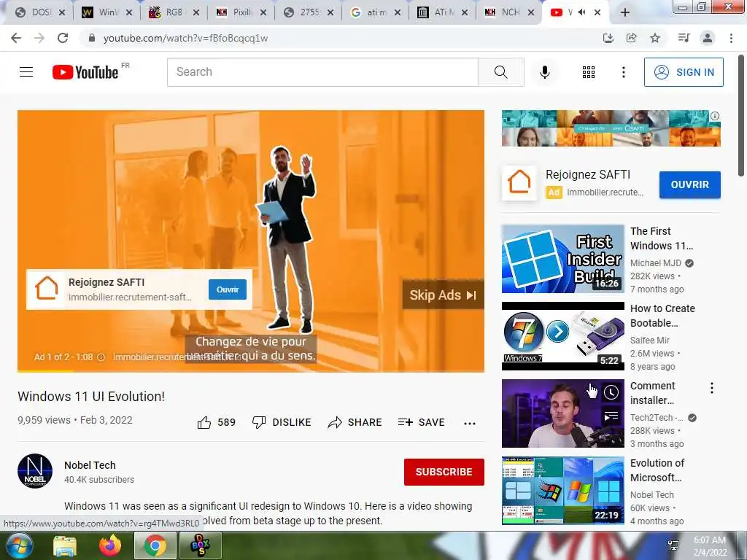747x560 pixels.
Task: Search with voice microphone icon
Action: tap(545, 72)
